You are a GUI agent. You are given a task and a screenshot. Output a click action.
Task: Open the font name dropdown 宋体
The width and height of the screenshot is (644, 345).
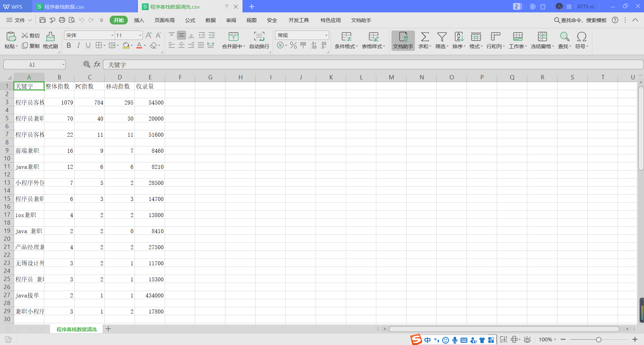coord(112,35)
